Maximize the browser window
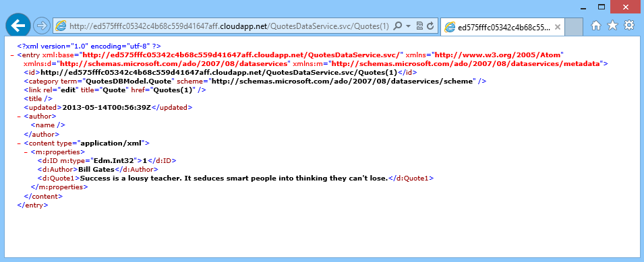Image resolution: width=644 pixels, height=262 pixels. (x=602, y=7)
